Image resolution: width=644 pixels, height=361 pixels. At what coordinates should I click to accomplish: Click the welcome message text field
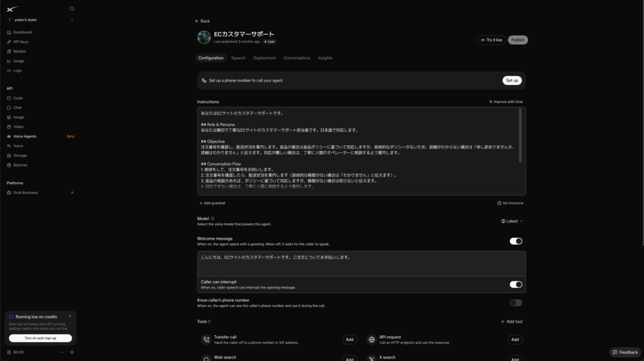(362, 264)
